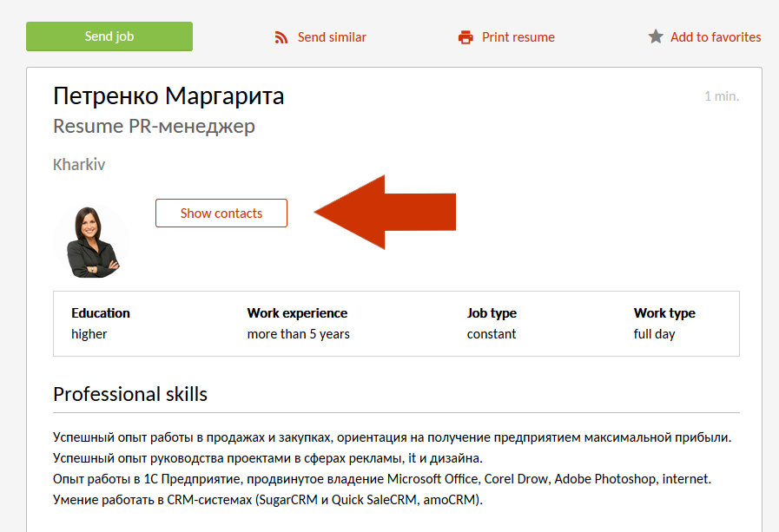
Task: Click the 1 min. timestamp
Action: (x=721, y=96)
